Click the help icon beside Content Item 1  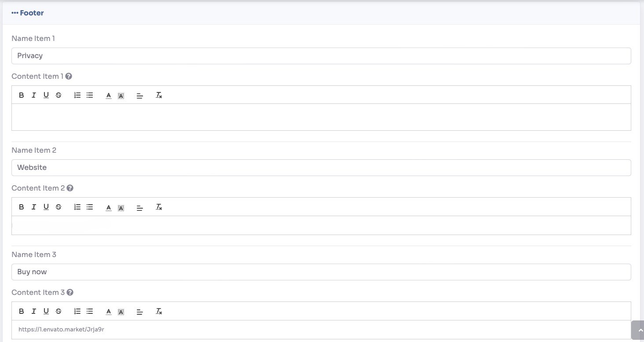click(69, 76)
